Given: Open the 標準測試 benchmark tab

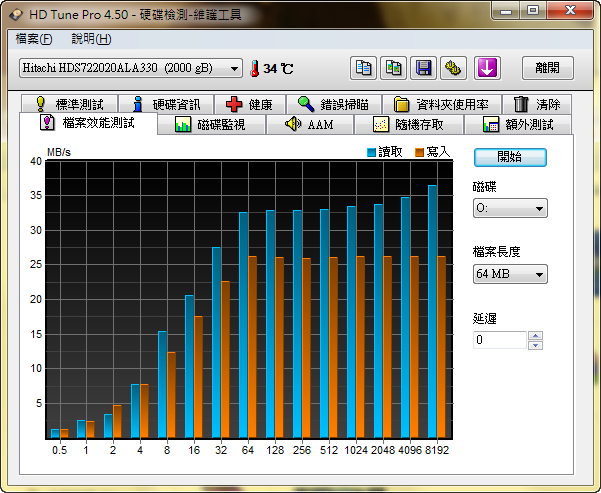Looking at the screenshot, I should [69, 104].
